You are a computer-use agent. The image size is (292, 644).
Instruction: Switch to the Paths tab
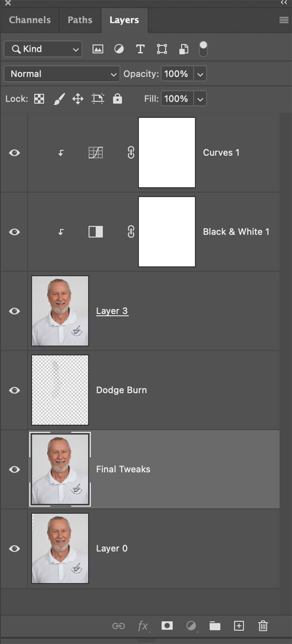tap(80, 20)
